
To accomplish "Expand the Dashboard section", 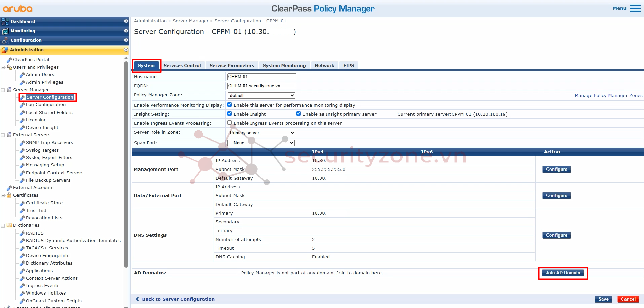I will coord(126,21).
